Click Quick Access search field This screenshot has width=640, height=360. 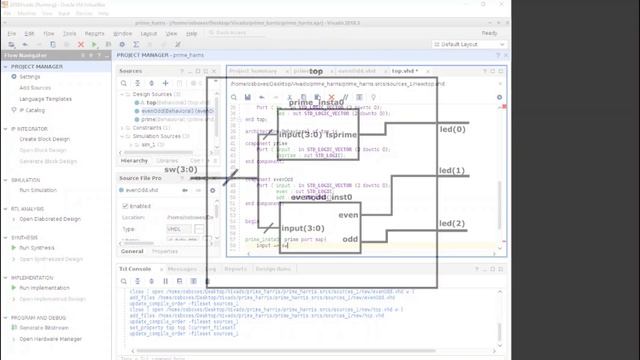[236, 33]
